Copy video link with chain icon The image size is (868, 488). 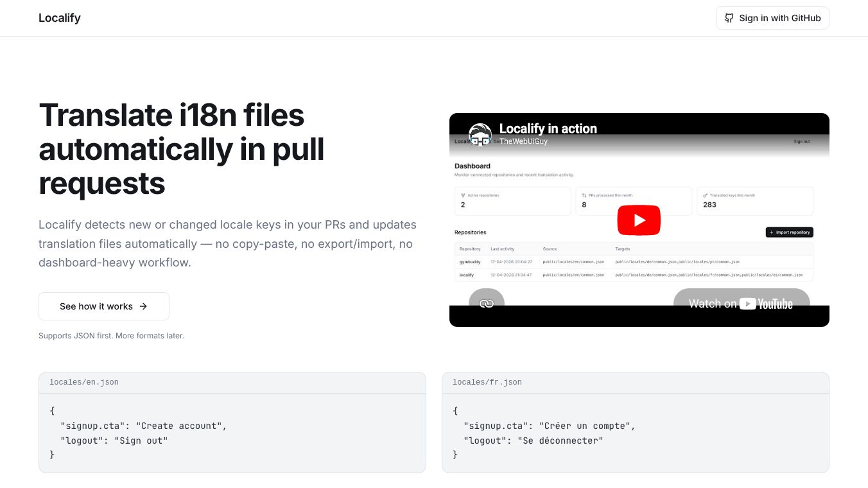pos(487,303)
